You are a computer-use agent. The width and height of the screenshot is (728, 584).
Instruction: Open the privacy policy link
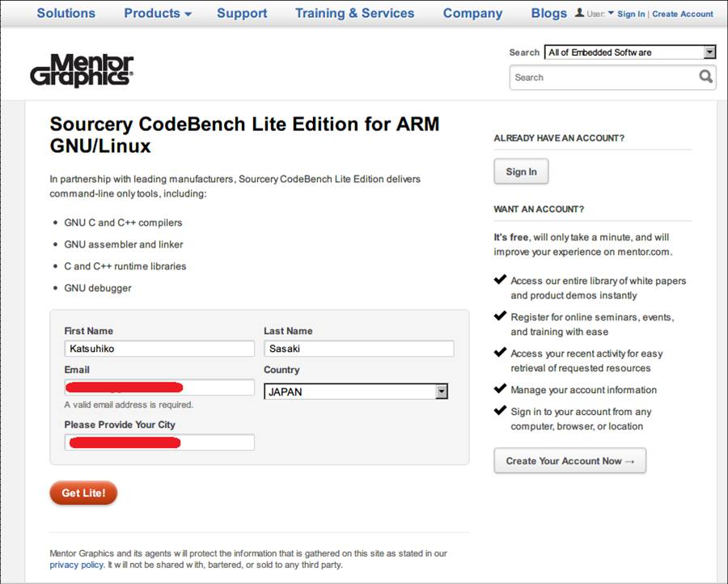coord(76,565)
